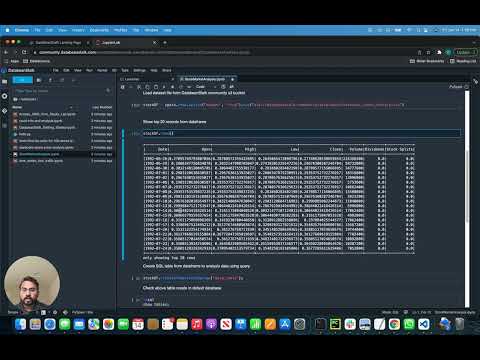Open the Share menu in JupyterLab

[x=167, y=70]
